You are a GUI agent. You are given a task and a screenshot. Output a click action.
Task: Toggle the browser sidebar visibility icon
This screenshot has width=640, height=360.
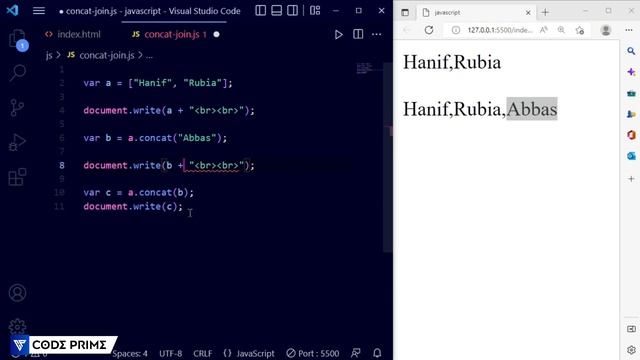[x=631, y=329]
